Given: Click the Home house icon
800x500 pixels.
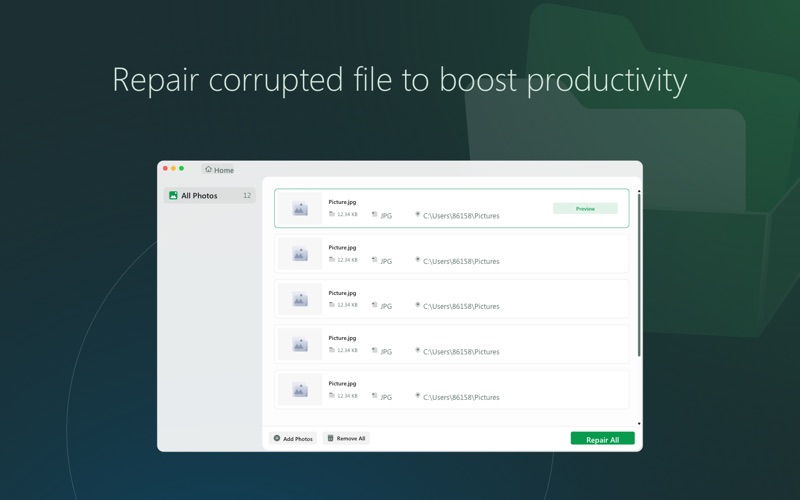Looking at the screenshot, I should pyautogui.click(x=208, y=169).
